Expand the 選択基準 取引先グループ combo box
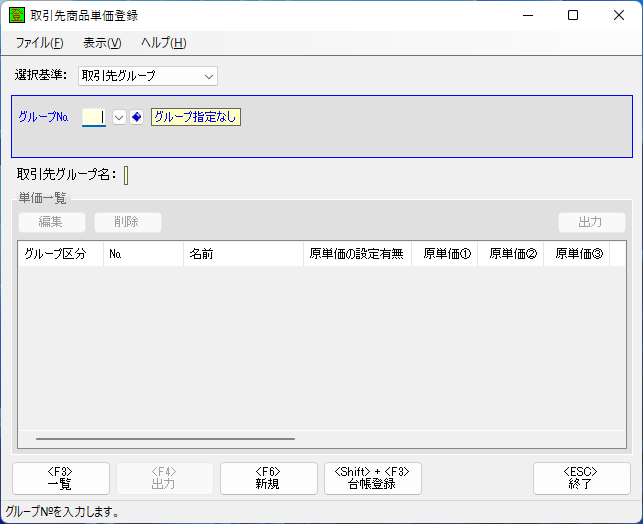This screenshot has height=524, width=643. click(148, 76)
